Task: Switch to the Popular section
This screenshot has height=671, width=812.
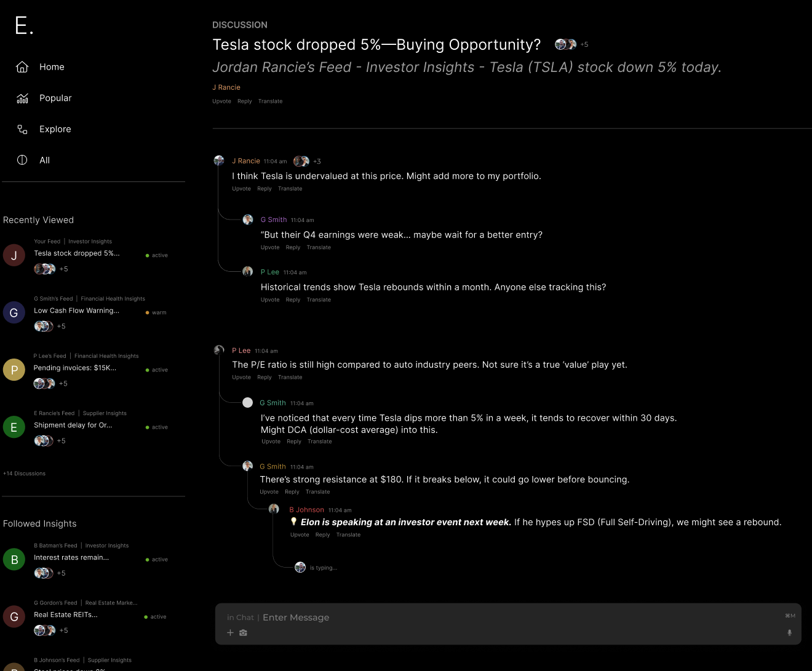Action: (55, 98)
